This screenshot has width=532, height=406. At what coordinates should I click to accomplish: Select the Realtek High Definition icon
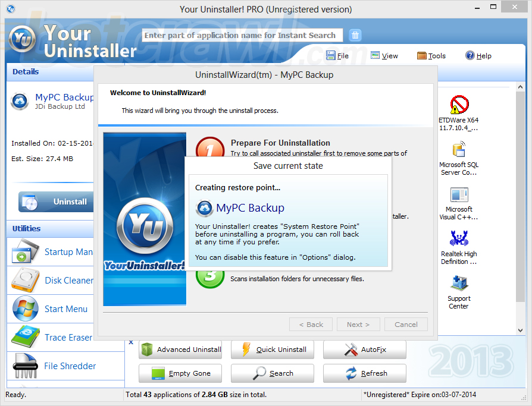pos(459,238)
